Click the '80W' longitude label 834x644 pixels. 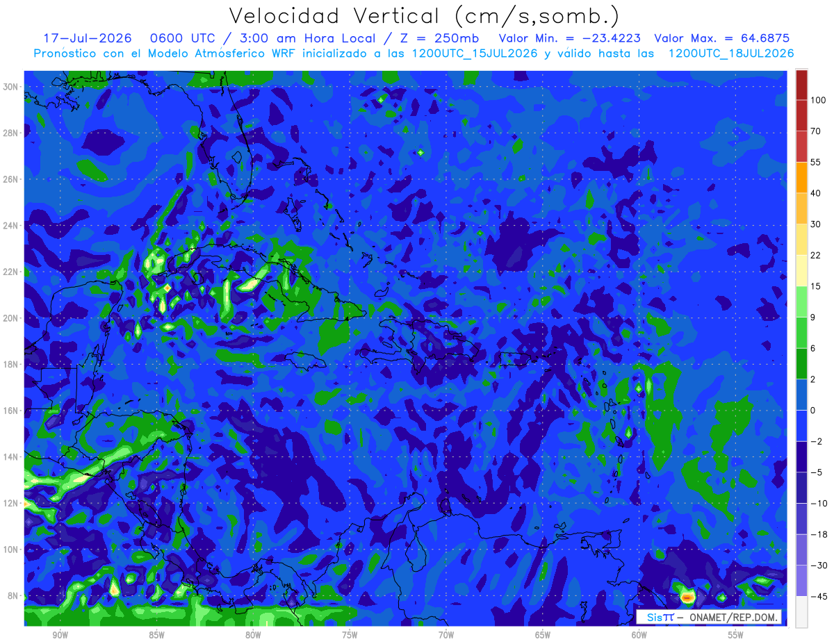pos(253,635)
